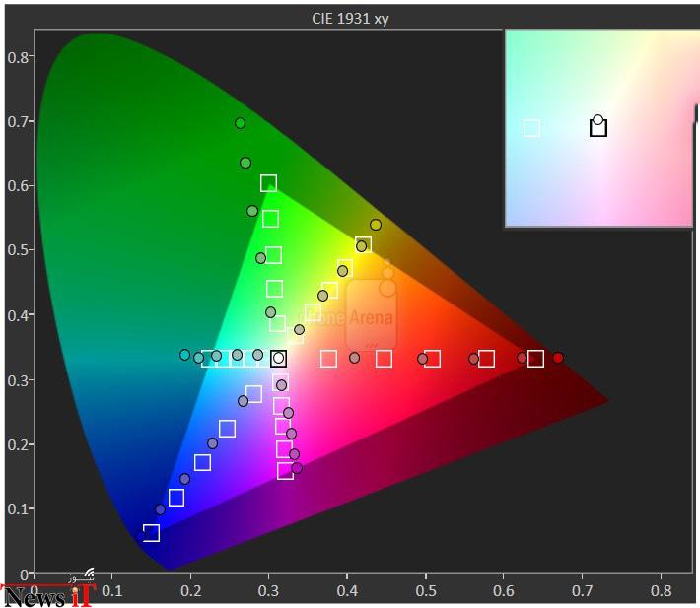Click the y-axis '0.1' label

pos(19,509)
